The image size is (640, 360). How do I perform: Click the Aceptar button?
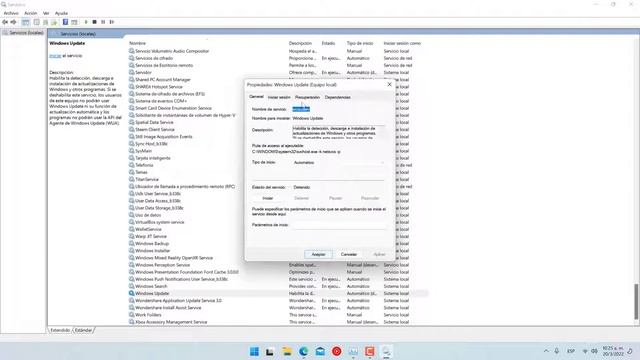[x=318, y=254]
